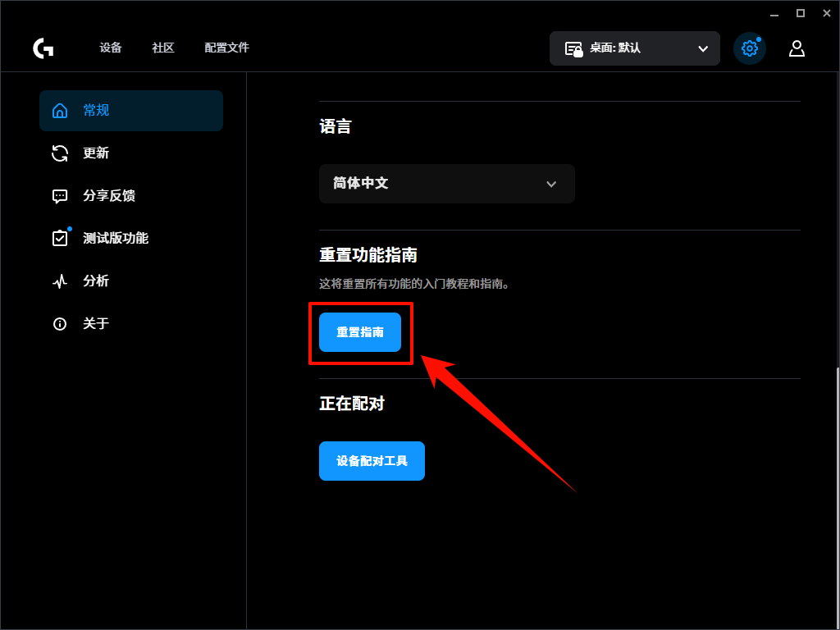Click the 分析 waveform icon
840x630 pixels.
(59, 281)
